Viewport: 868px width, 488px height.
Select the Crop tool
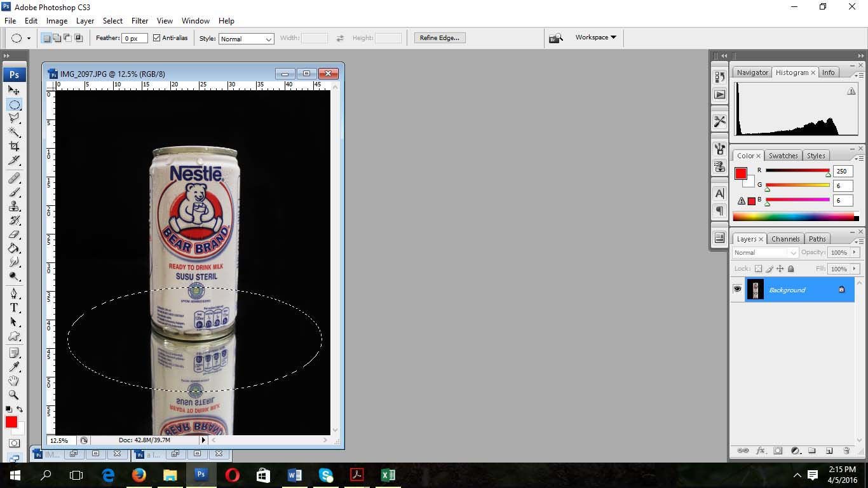(14, 146)
